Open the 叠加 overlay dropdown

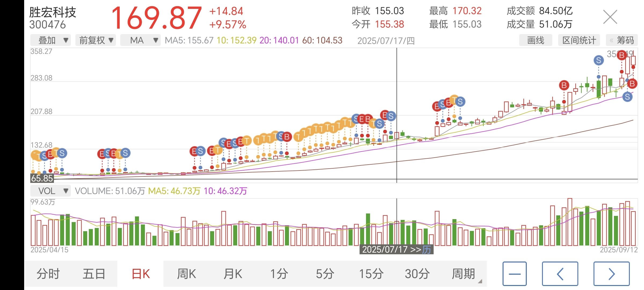[50, 40]
